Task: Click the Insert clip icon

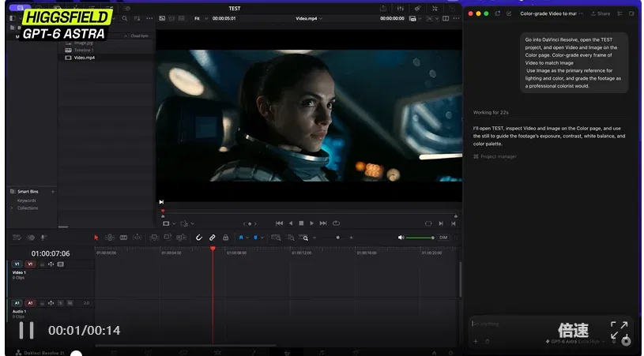Action: pos(154,238)
